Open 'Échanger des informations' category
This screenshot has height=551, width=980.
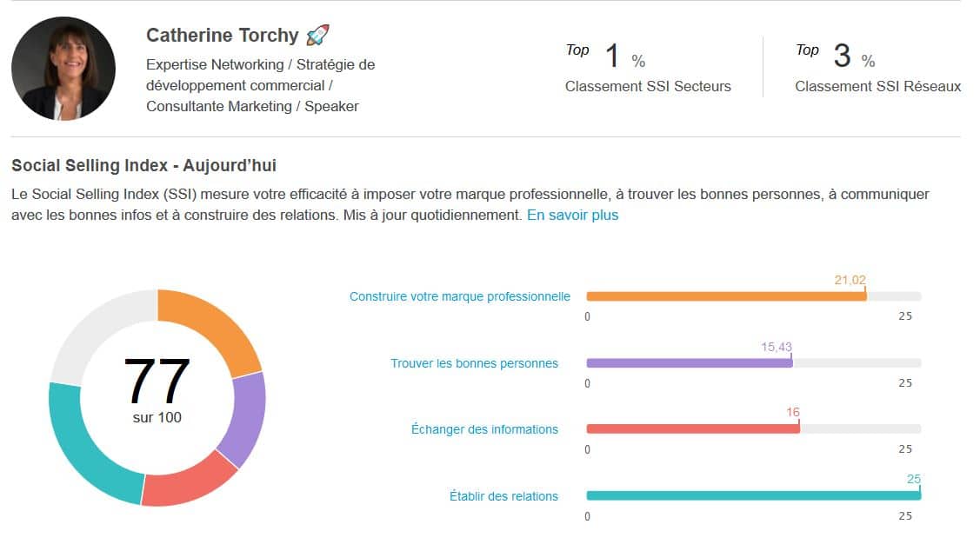484,429
